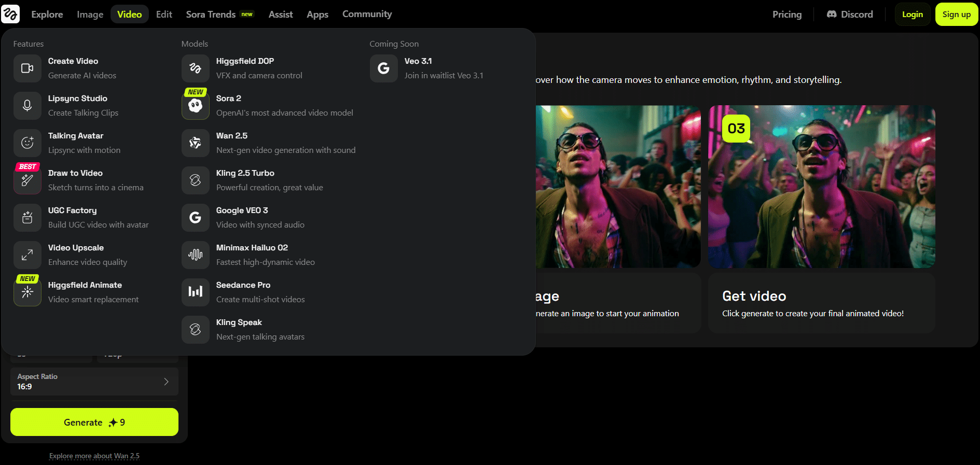Pick the Kling 2.5 Turbo icon
This screenshot has height=465, width=980.
[196, 180]
